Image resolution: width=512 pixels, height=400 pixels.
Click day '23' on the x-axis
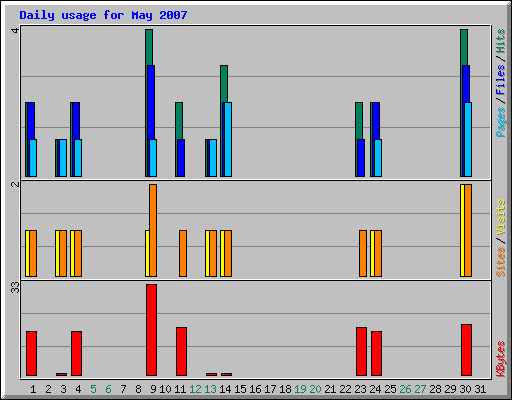[360, 389]
